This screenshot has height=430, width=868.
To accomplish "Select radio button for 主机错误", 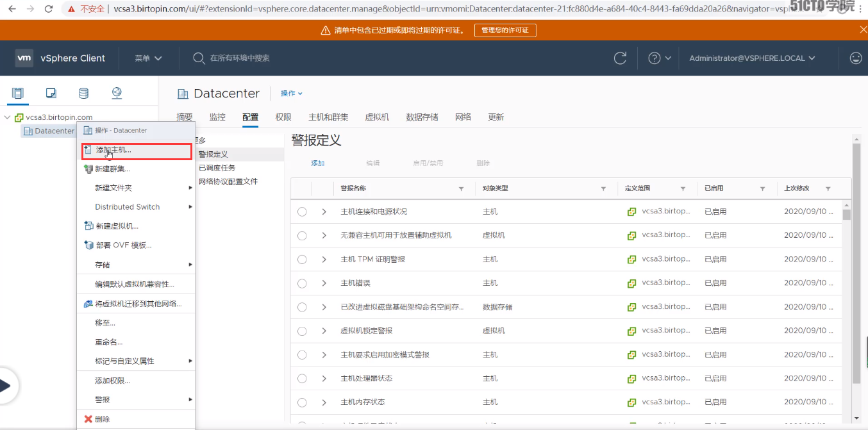I will coord(302,283).
